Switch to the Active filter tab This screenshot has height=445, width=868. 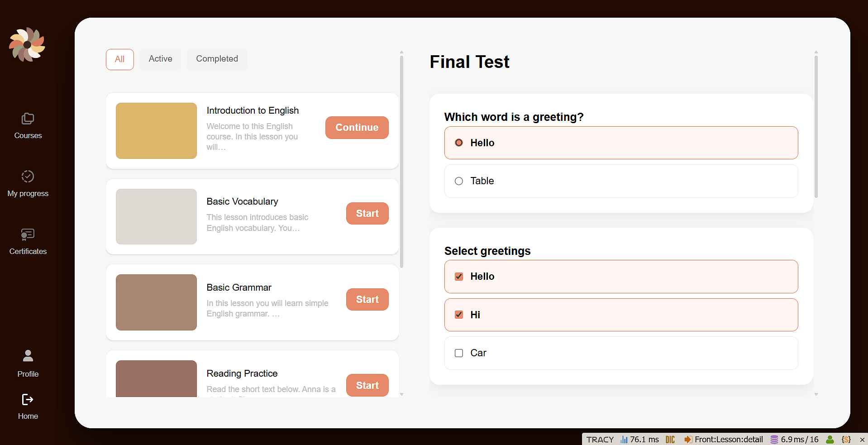coord(160,59)
